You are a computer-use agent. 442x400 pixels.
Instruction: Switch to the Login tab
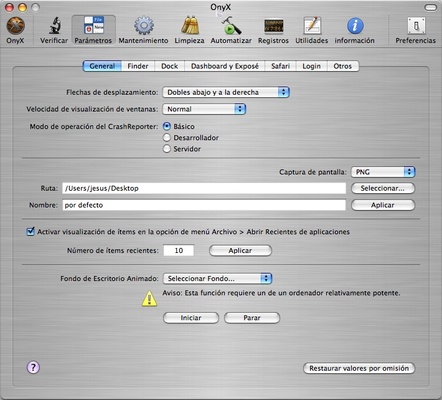coord(311,66)
